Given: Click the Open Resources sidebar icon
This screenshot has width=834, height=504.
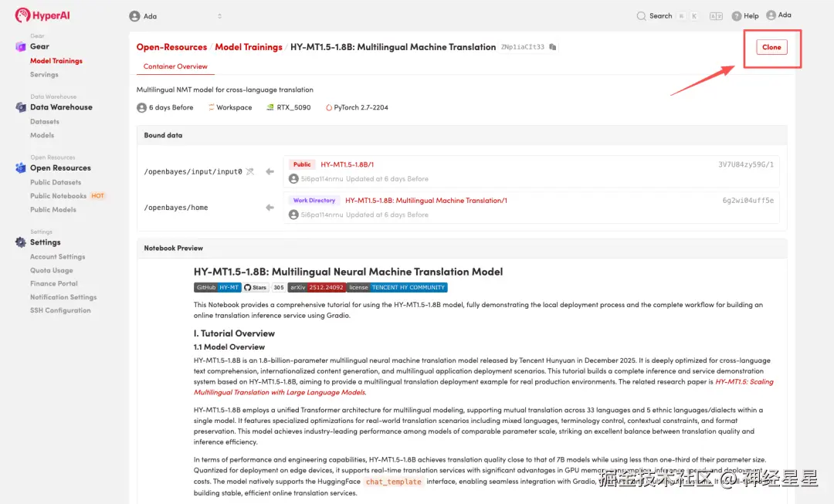Looking at the screenshot, I should pyautogui.click(x=21, y=167).
